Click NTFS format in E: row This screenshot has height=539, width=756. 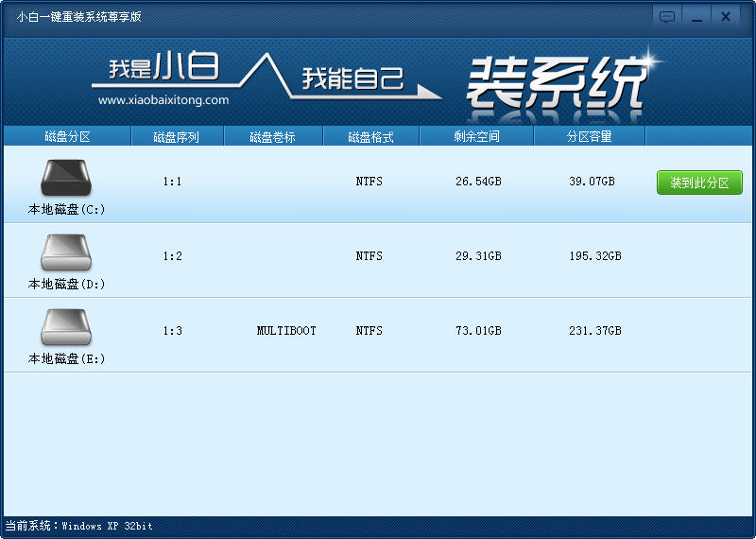[369, 331]
